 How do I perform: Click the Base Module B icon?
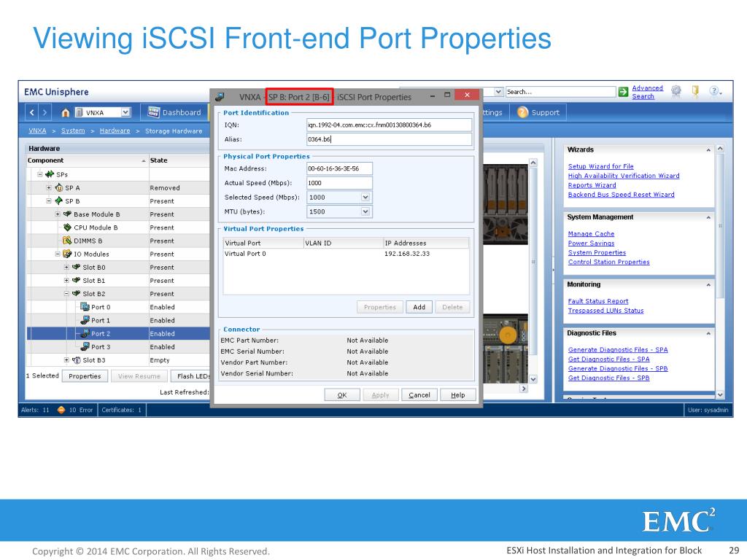[x=67, y=214]
